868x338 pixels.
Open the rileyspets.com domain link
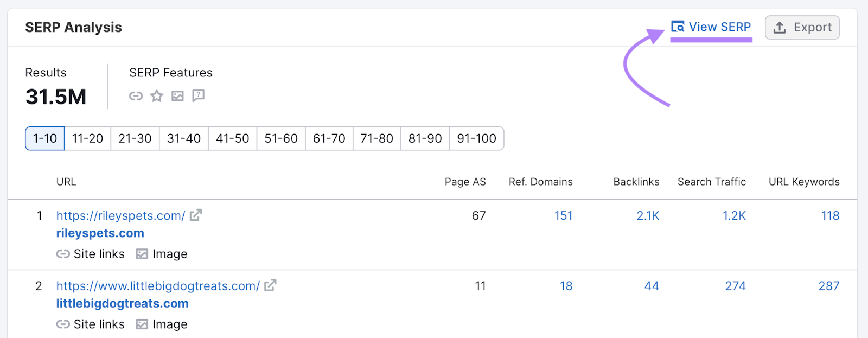tap(100, 233)
